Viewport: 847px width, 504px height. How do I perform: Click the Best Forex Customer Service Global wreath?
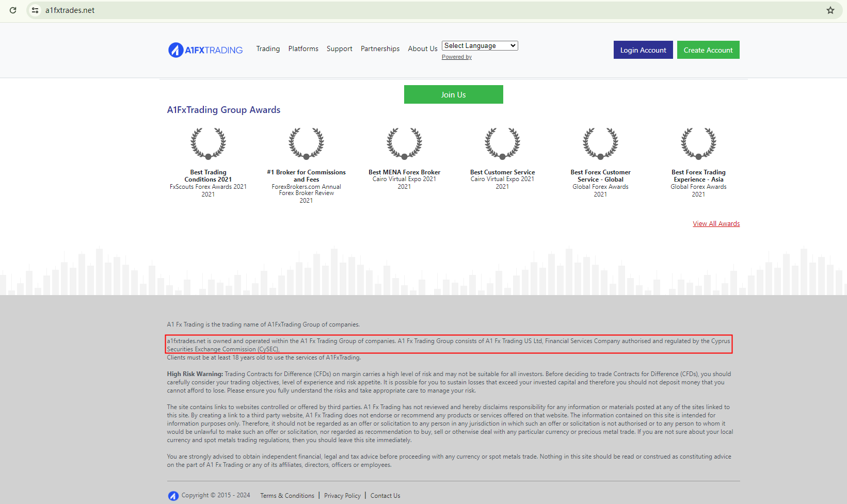(600, 143)
